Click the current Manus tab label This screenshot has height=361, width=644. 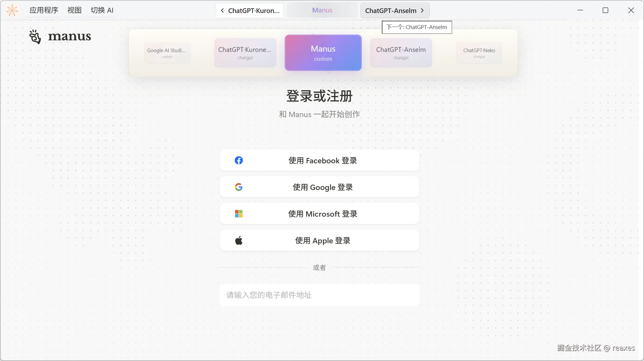coord(322,10)
